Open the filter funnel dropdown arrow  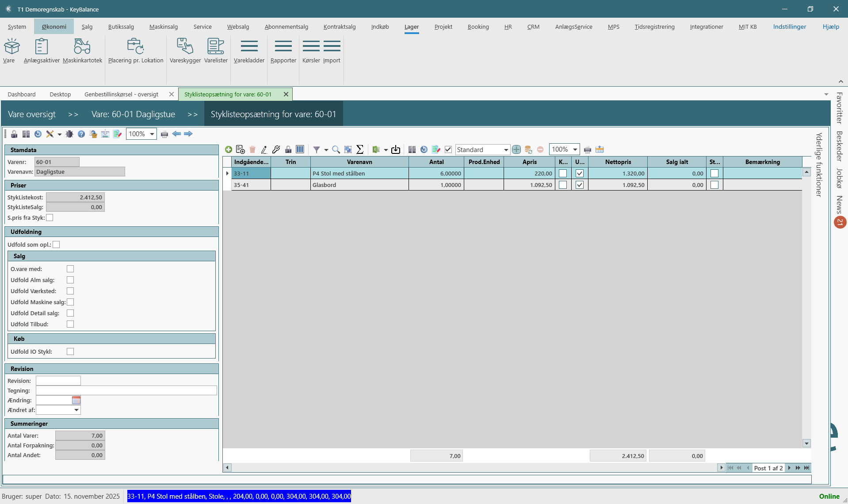[x=326, y=150]
